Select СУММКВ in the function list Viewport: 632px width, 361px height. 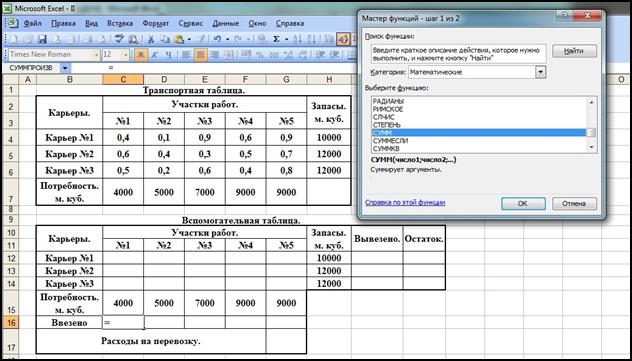pos(478,149)
